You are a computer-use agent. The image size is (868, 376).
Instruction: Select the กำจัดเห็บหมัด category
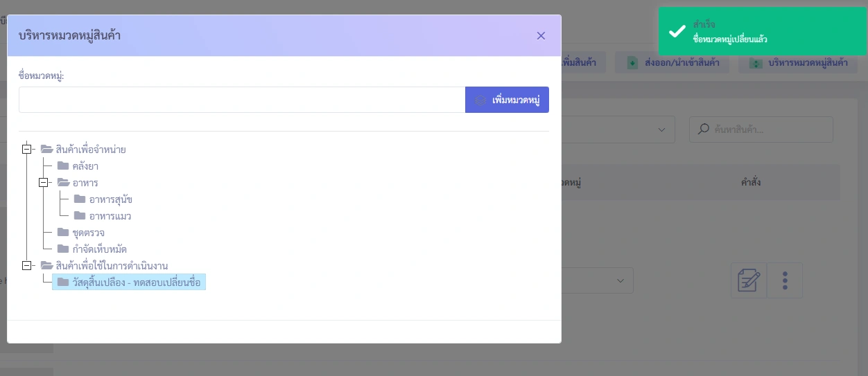click(x=99, y=249)
